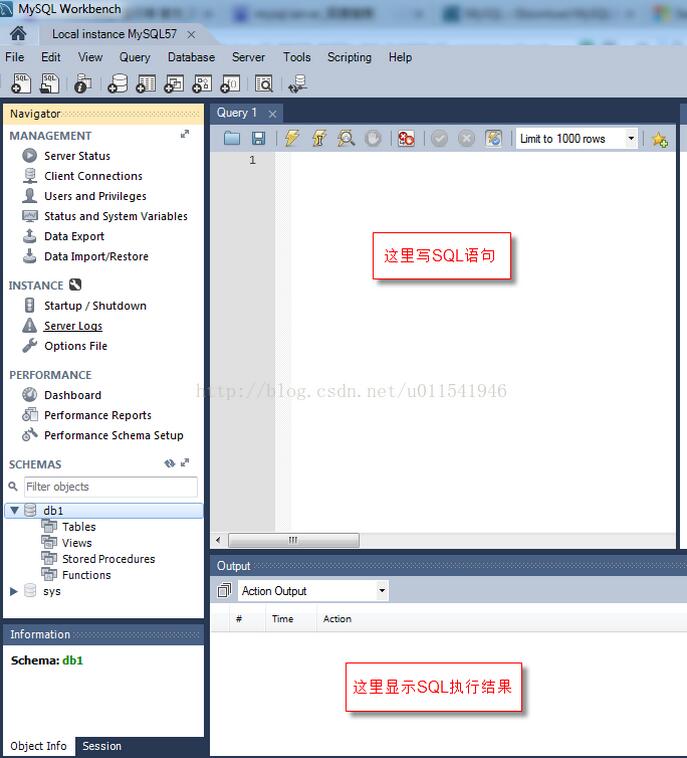This screenshot has height=758, width=687.
Task: Open the Action Output dropdown
Action: 381,591
